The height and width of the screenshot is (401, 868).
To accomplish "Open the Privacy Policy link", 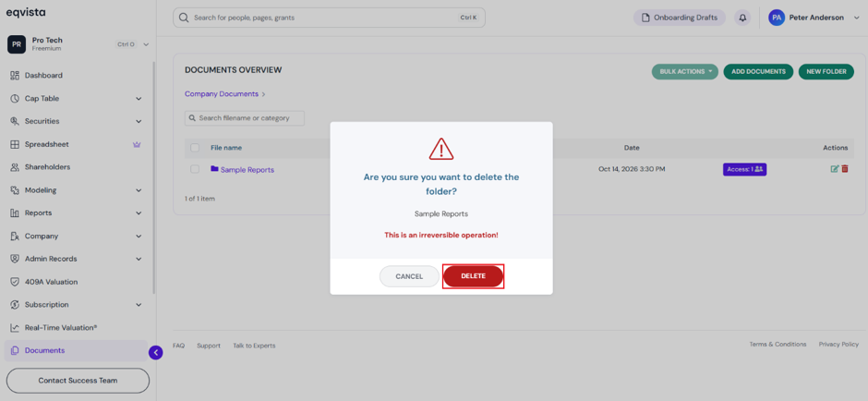I will (x=838, y=345).
